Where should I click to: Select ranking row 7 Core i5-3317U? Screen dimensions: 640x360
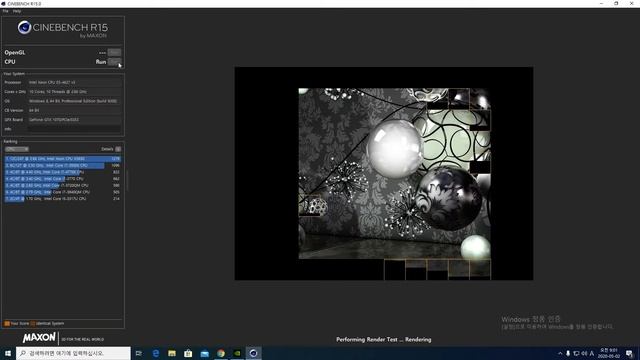pos(63,199)
